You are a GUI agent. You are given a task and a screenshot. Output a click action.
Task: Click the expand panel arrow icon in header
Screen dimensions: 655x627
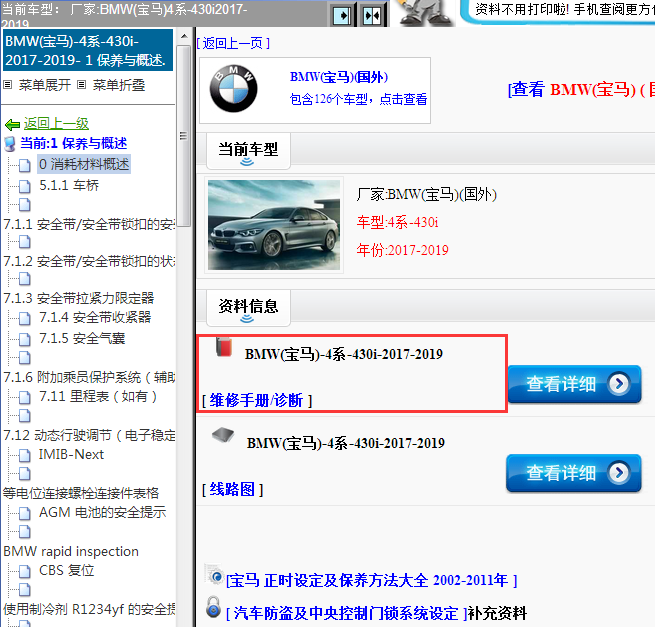click(342, 16)
